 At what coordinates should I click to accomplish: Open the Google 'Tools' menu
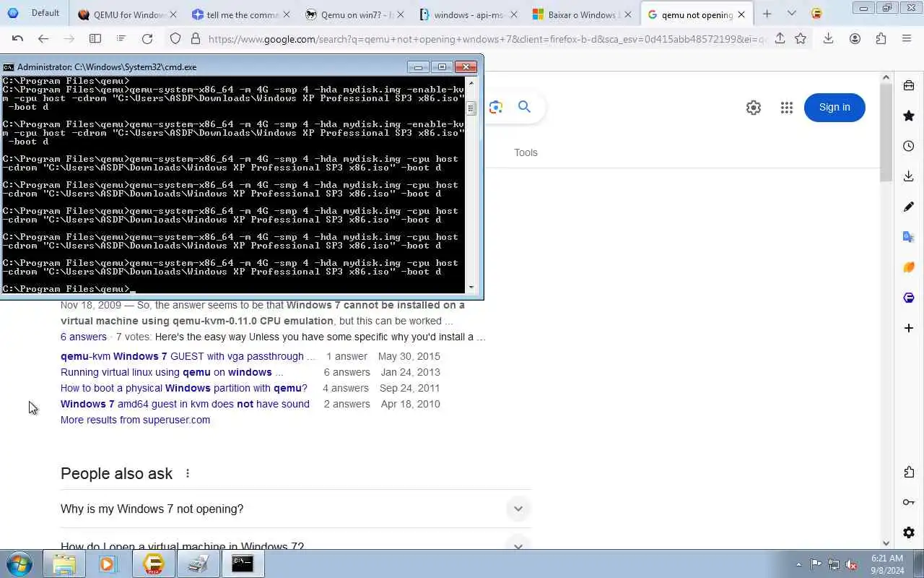coord(526,152)
